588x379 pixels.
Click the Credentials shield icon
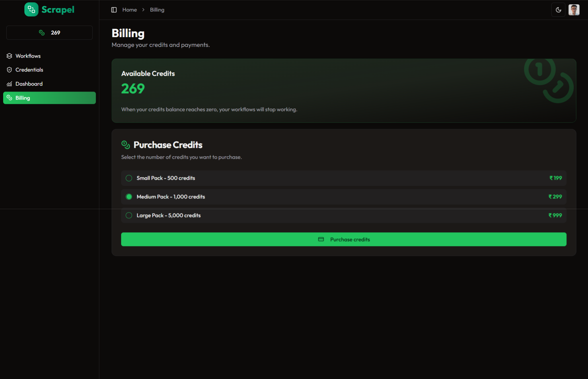coord(9,70)
